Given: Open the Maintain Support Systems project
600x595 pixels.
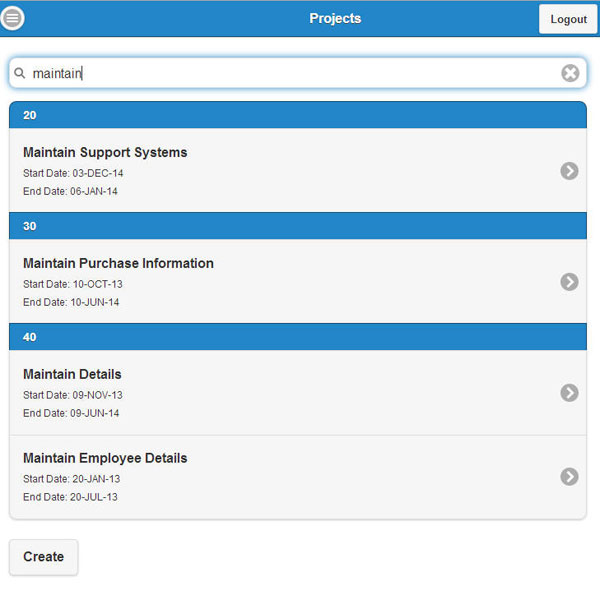Looking at the screenshot, I should [x=105, y=153].
